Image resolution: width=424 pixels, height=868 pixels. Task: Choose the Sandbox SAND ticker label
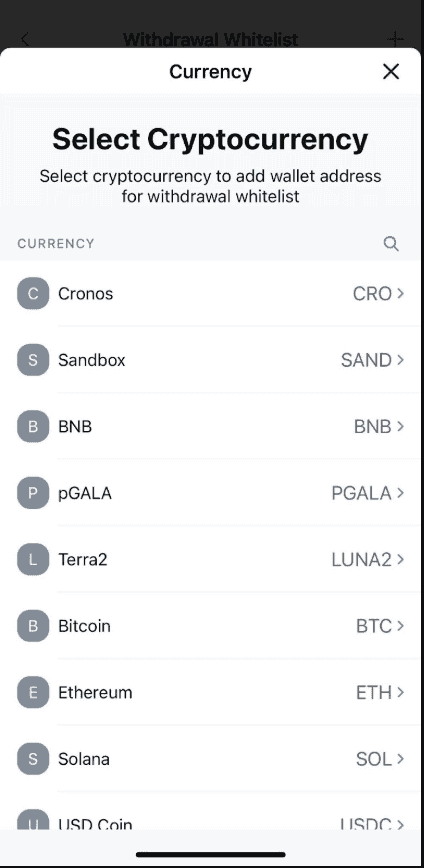click(366, 360)
